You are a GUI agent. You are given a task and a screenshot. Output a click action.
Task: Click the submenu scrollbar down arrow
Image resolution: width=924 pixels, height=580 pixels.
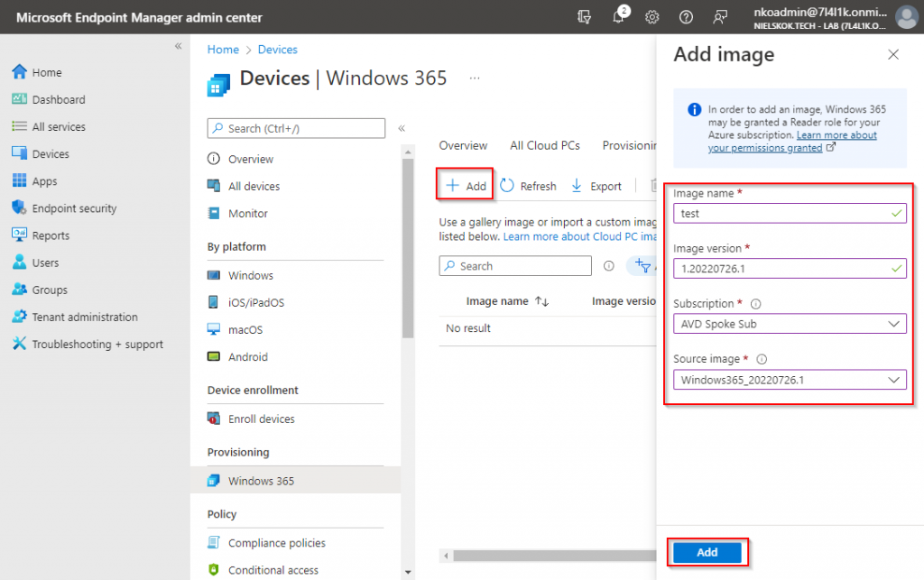click(408, 573)
